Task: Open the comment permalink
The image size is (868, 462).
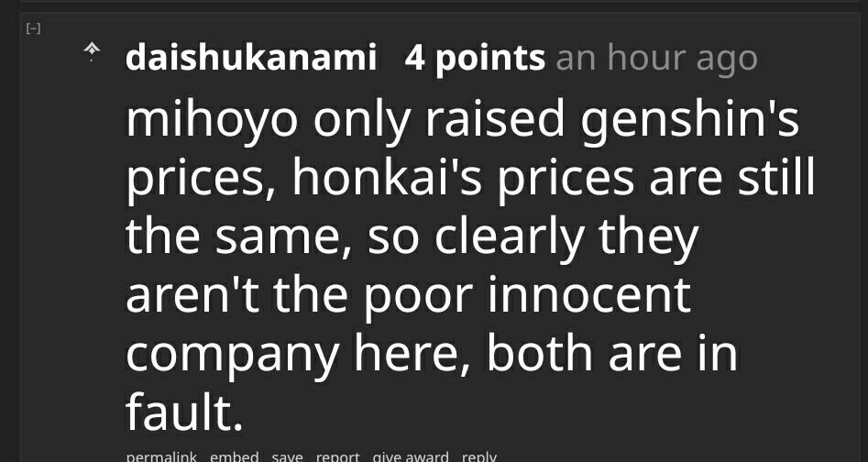Action: coord(160,456)
